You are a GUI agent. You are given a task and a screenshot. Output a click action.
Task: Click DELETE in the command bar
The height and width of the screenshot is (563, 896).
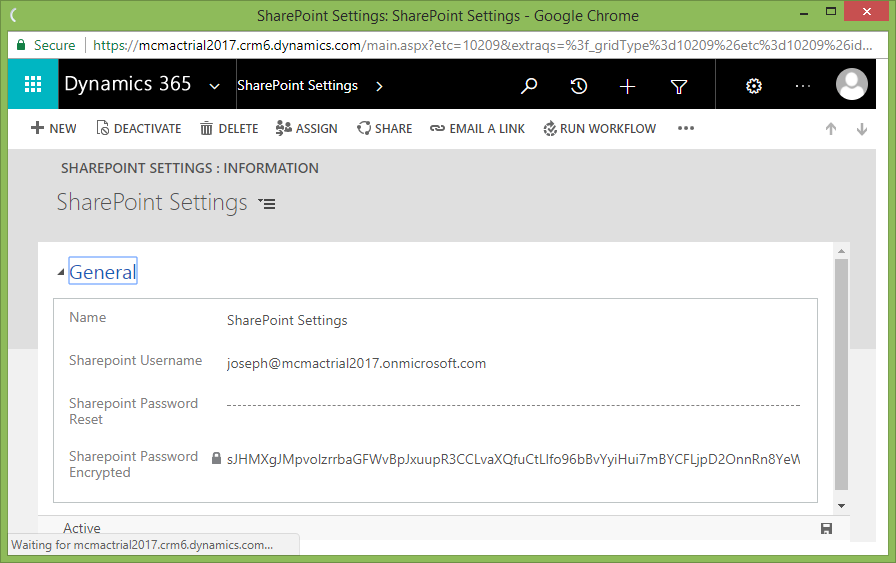pyautogui.click(x=229, y=128)
